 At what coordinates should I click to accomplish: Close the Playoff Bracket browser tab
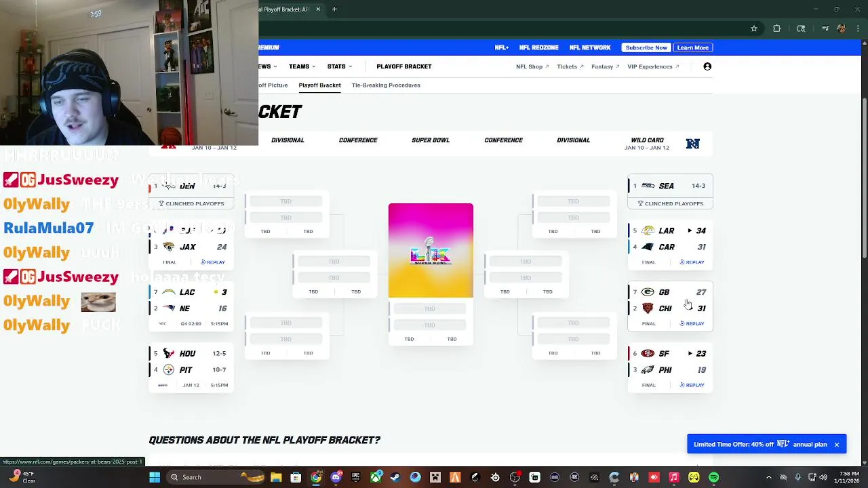pos(318,9)
